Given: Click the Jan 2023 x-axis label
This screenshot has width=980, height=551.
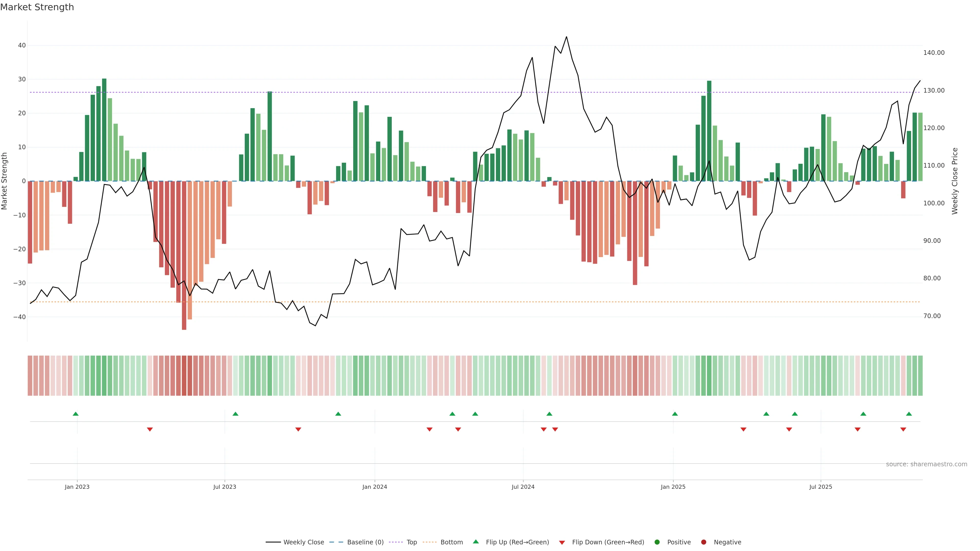Looking at the screenshot, I should point(77,487).
